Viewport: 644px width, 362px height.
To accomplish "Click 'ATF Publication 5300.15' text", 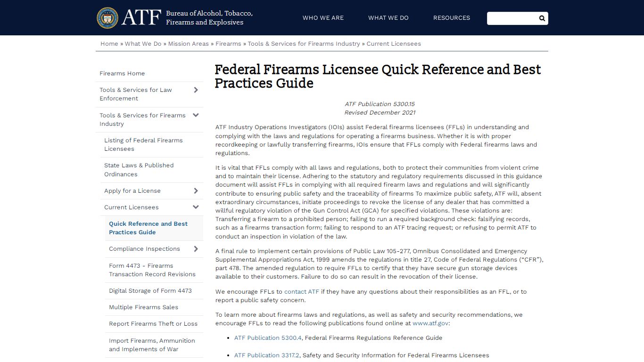I will point(380,104).
